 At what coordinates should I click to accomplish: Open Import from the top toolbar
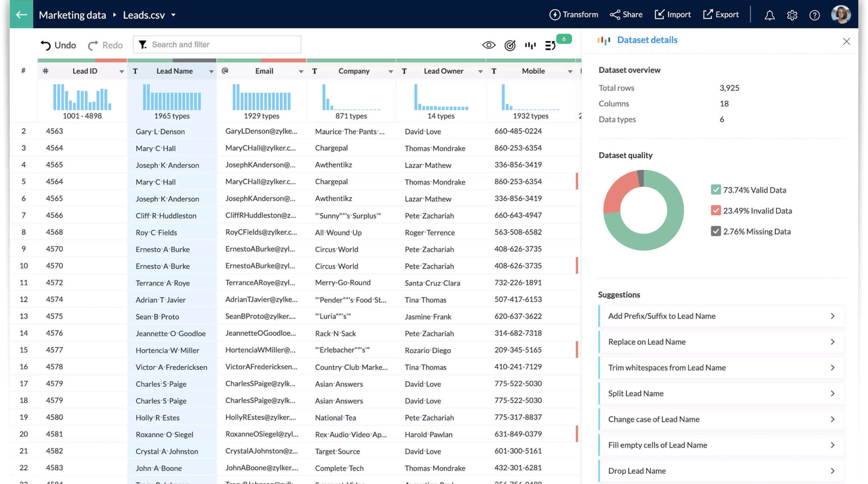pyautogui.click(x=672, y=14)
